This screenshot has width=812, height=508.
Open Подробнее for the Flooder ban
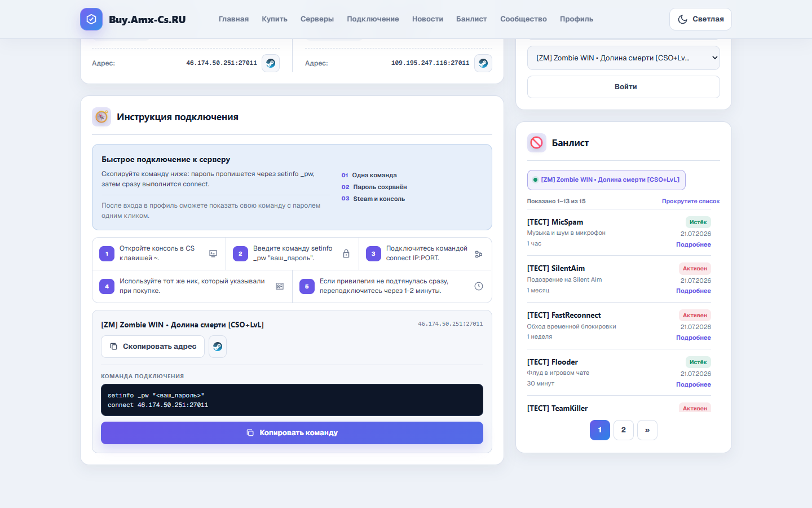click(694, 384)
